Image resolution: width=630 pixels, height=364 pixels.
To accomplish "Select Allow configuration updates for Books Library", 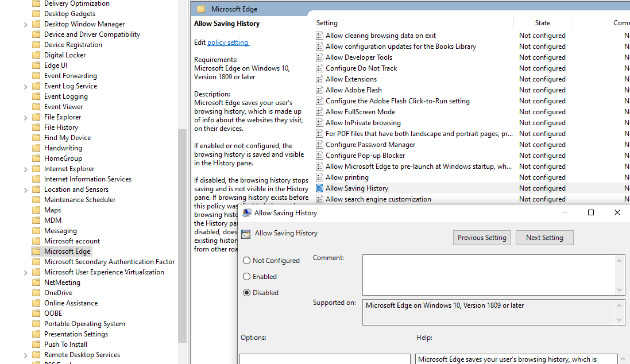I will pos(401,47).
